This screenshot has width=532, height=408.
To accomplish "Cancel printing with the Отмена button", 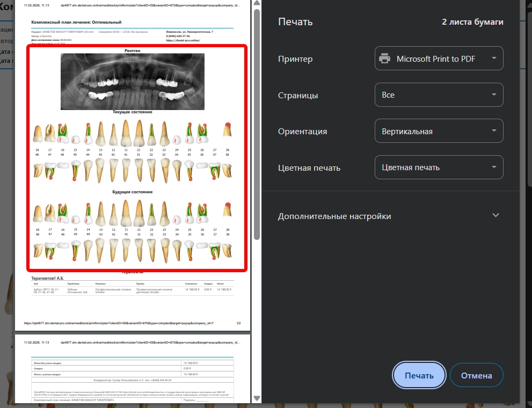I will point(476,375).
